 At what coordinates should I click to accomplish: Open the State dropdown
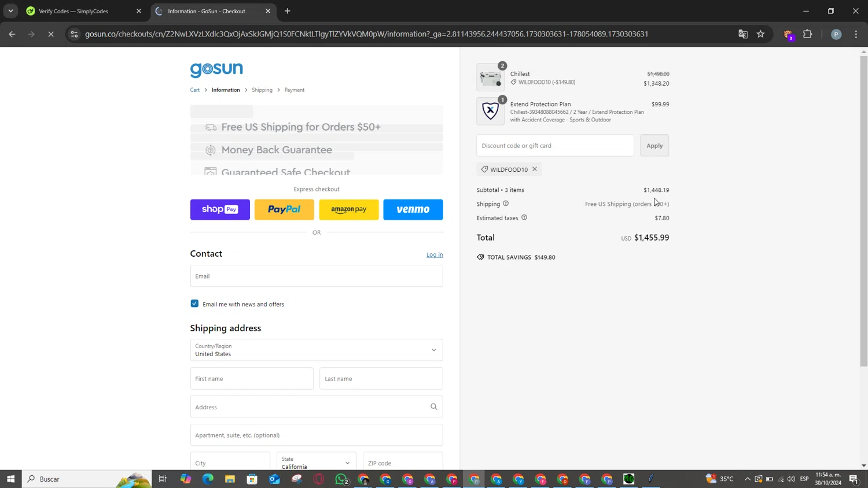click(x=317, y=462)
